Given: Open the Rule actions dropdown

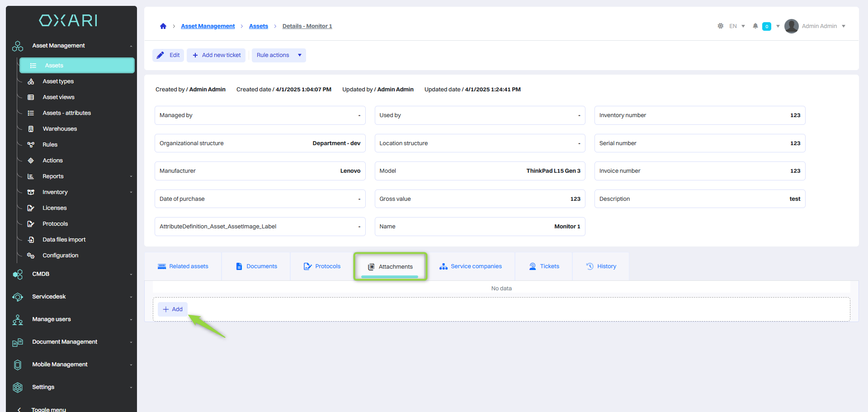Looking at the screenshot, I should coord(278,55).
